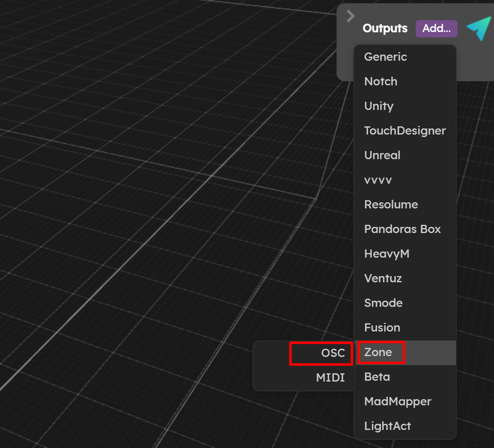Choose the Beta output entry
Viewport: 494px width, 448px height.
pos(405,377)
